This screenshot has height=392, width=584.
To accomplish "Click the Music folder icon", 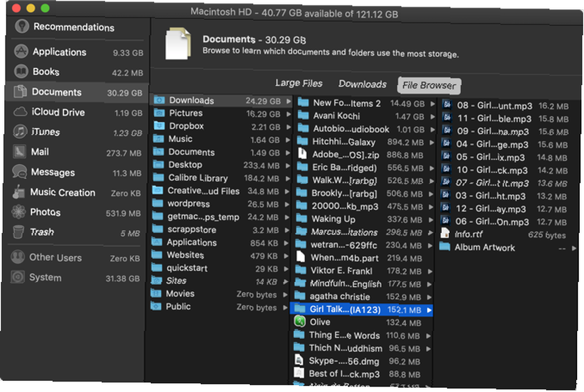I will pyautogui.click(x=159, y=138).
